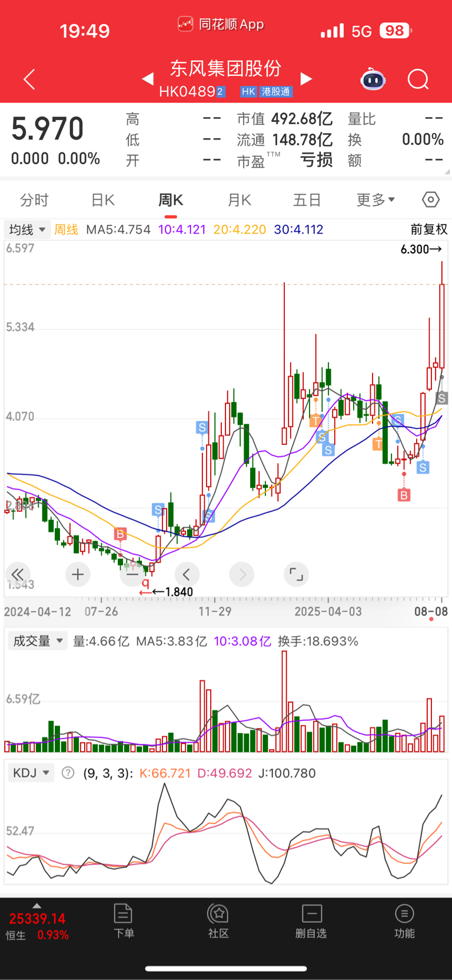Tap the back arrow in header
This screenshot has height=980, width=452.
[29, 79]
